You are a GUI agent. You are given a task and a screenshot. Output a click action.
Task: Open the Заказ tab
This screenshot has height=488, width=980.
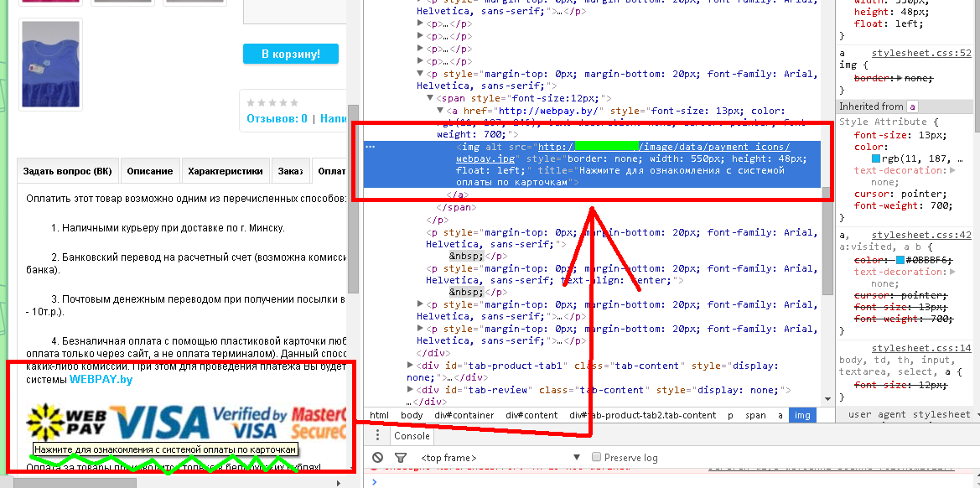[291, 171]
